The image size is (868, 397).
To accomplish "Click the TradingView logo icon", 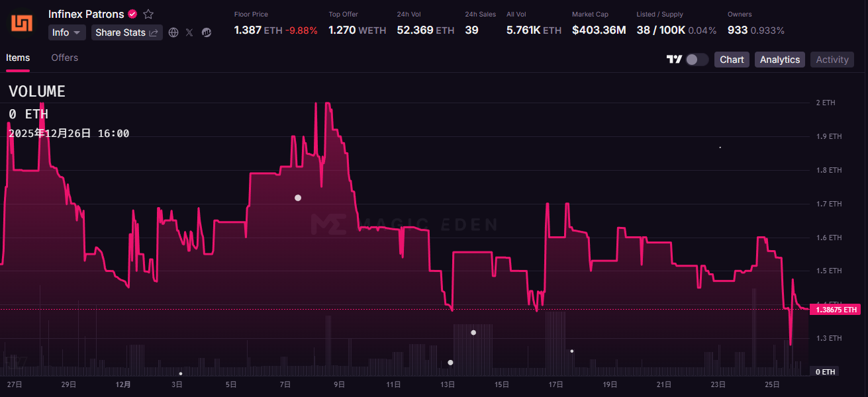I will [674, 59].
